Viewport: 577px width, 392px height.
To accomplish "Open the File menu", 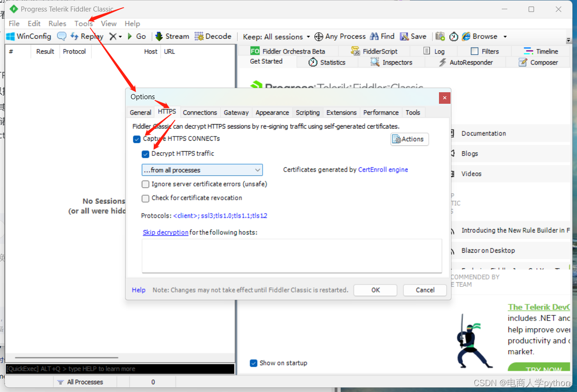I will [14, 24].
